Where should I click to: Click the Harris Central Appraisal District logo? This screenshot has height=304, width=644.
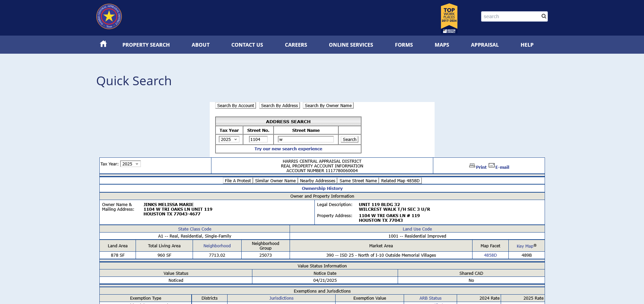(109, 16)
